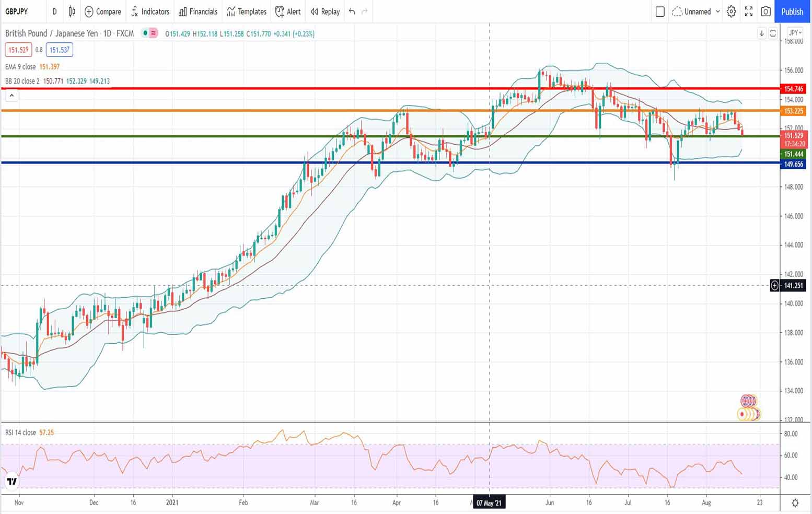Open the Financials menu
The image size is (812, 514).
click(x=198, y=11)
